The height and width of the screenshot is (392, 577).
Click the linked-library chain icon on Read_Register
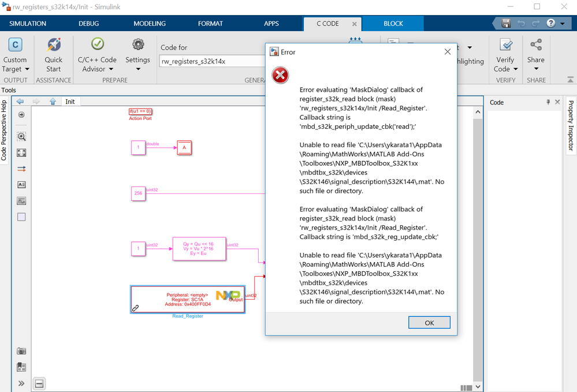[135, 308]
